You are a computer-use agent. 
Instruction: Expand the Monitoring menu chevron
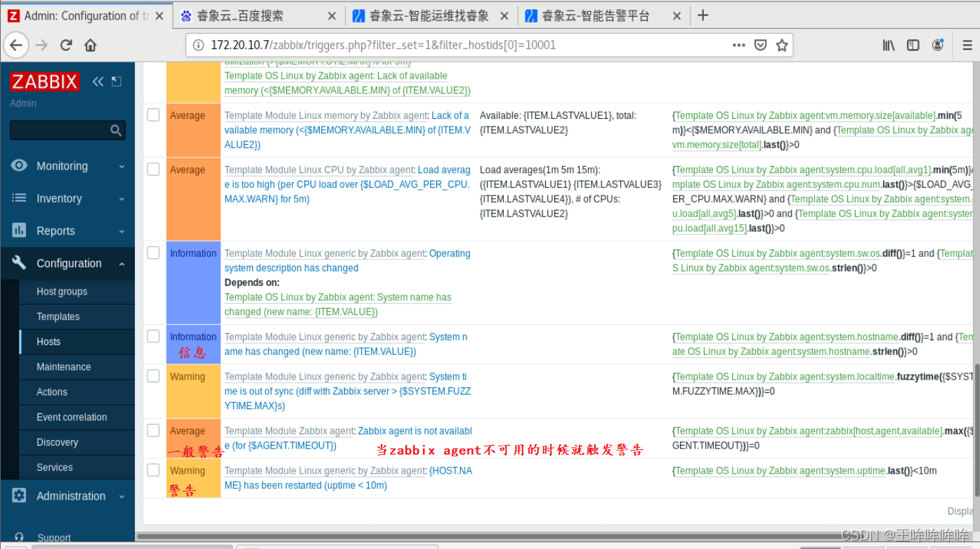tap(122, 167)
